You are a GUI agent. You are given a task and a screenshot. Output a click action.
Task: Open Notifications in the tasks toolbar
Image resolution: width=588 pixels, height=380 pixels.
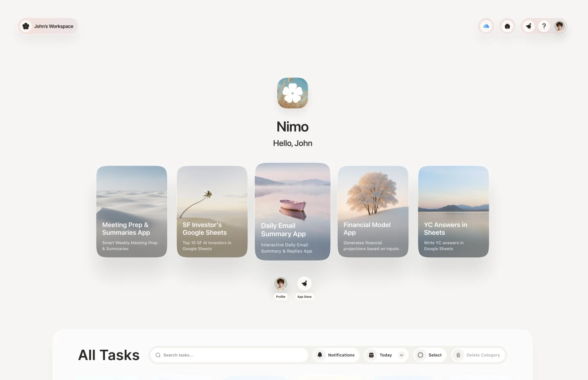tap(336, 355)
